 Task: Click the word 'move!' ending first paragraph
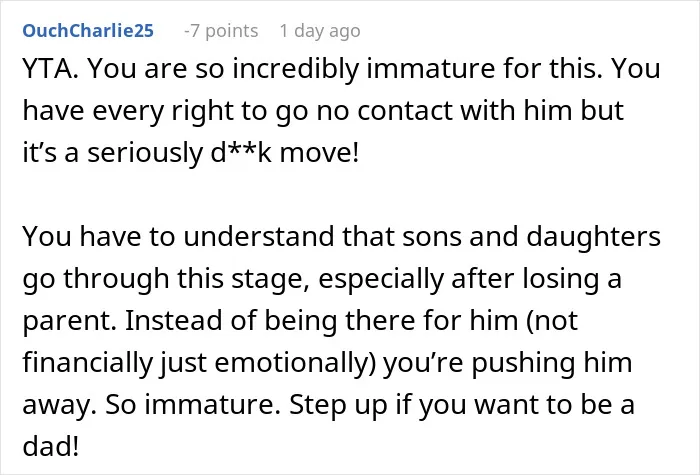click(x=319, y=152)
